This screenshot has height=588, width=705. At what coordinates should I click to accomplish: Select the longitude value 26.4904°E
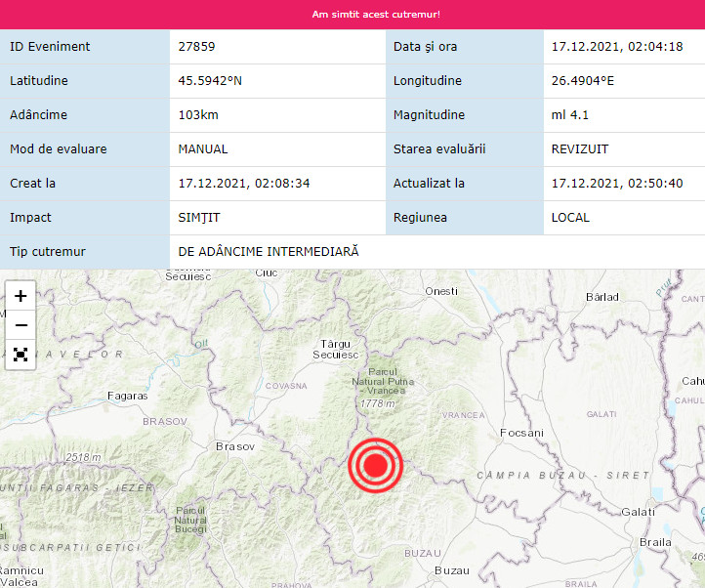(x=583, y=80)
